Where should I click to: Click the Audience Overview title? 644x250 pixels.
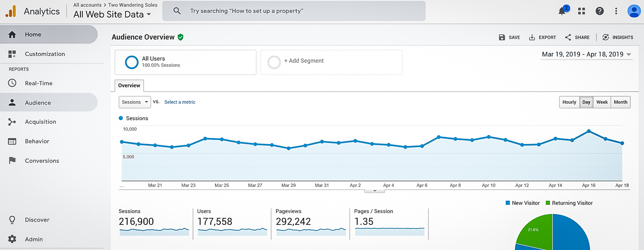(143, 37)
